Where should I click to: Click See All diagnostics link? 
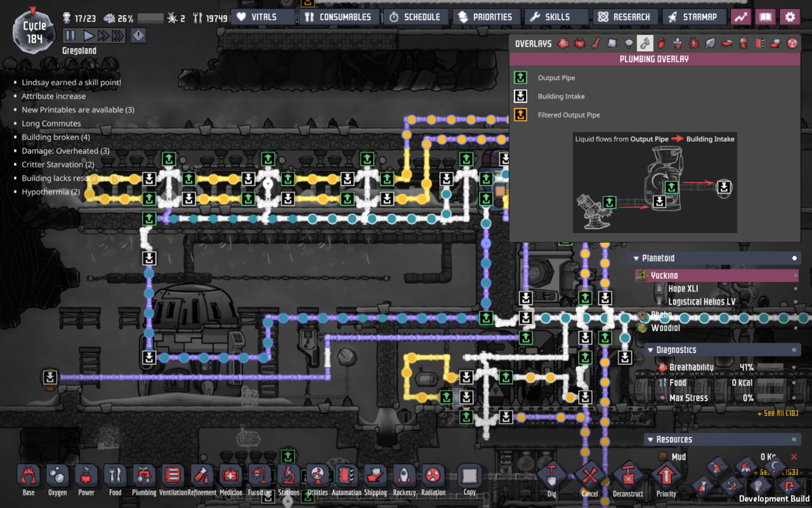(x=777, y=413)
